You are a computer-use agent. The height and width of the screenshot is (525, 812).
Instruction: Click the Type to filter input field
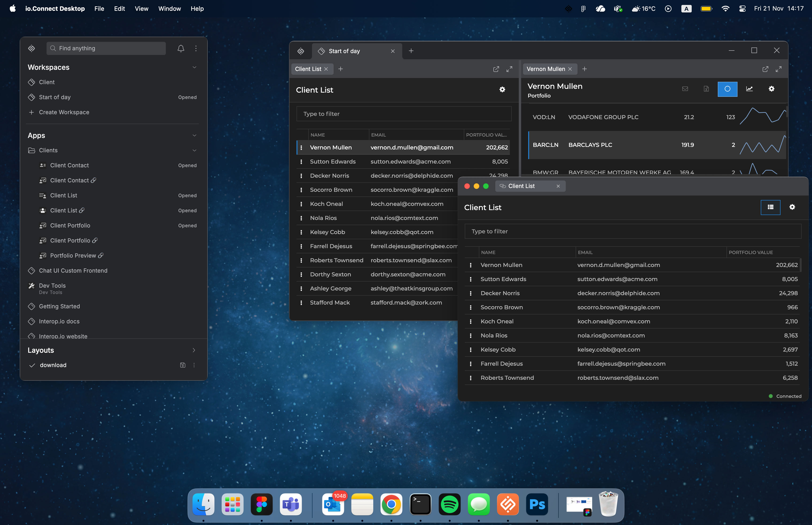click(x=403, y=114)
